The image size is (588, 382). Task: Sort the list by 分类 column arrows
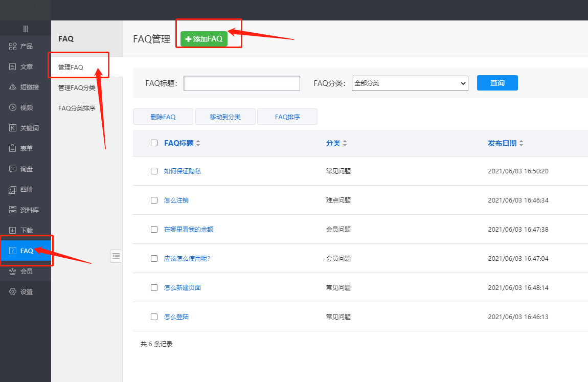pyautogui.click(x=345, y=144)
